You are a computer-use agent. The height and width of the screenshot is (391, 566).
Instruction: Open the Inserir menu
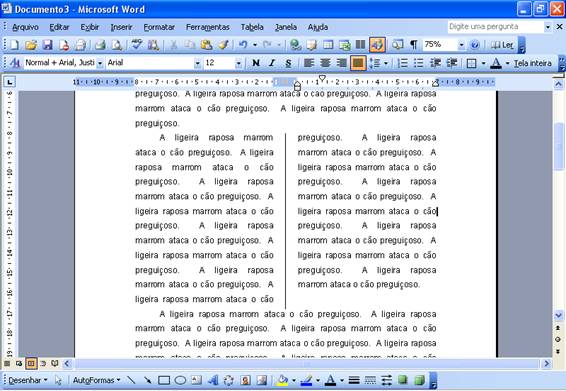coord(121,27)
